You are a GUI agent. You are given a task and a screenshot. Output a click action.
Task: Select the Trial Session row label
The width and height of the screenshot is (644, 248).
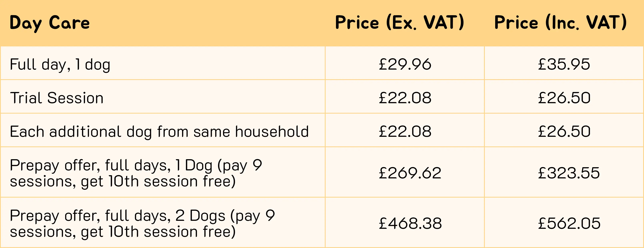[57, 98]
